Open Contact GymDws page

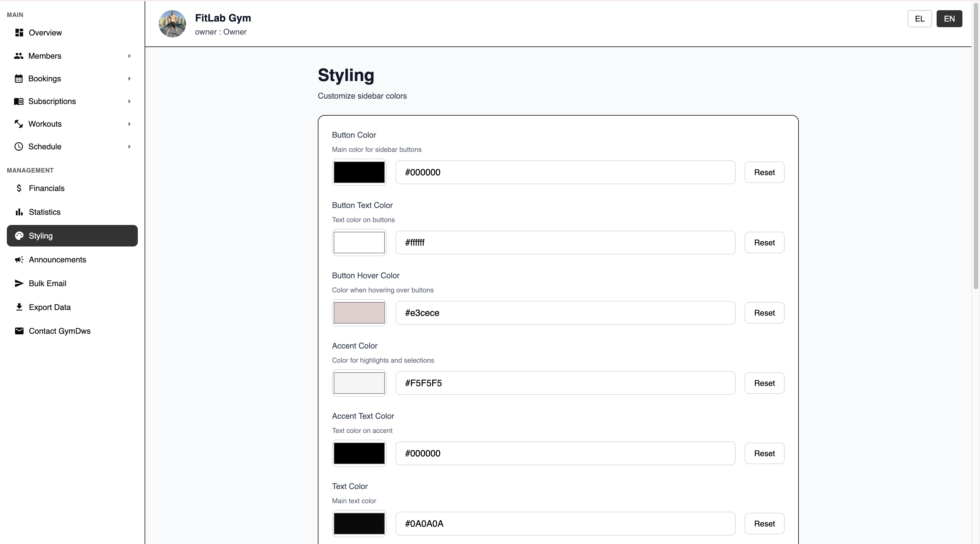point(72,331)
